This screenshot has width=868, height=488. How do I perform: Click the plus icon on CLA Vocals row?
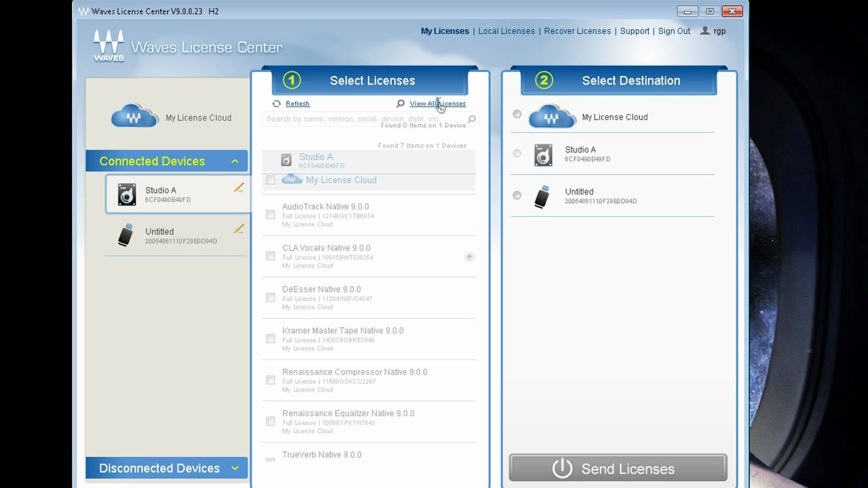pyautogui.click(x=469, y=257)
